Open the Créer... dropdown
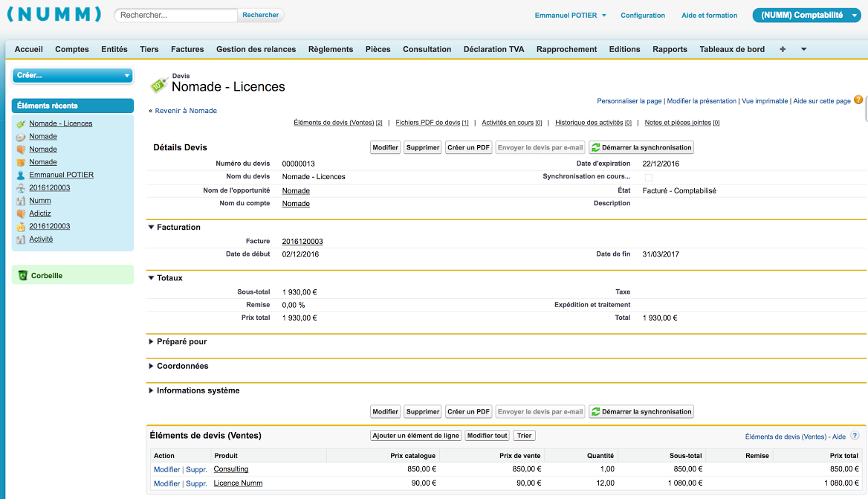The image size is (868, 499). (x=72, y=75)
